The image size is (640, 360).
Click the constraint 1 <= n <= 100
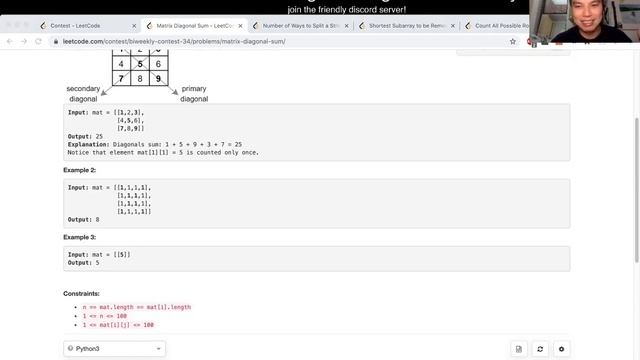(105, 316)
